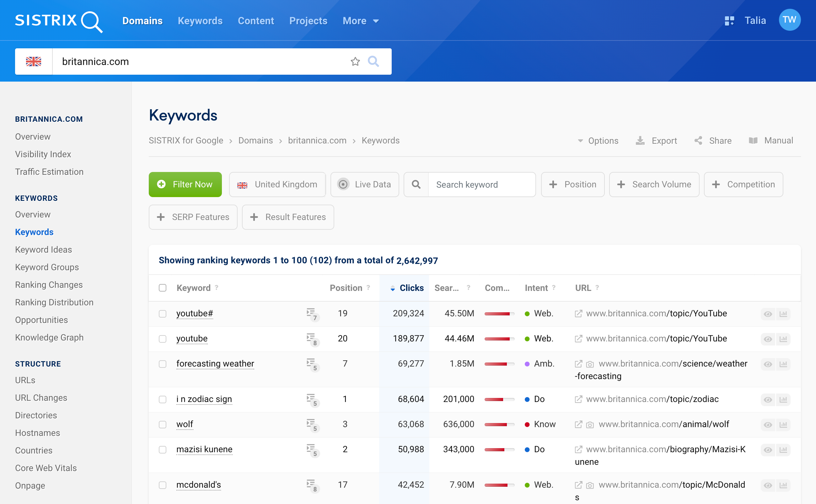The width and height of the screenshot is (816, 504).
Task: Check the i n zodiac sign checkbox
Action: [162, 399]
